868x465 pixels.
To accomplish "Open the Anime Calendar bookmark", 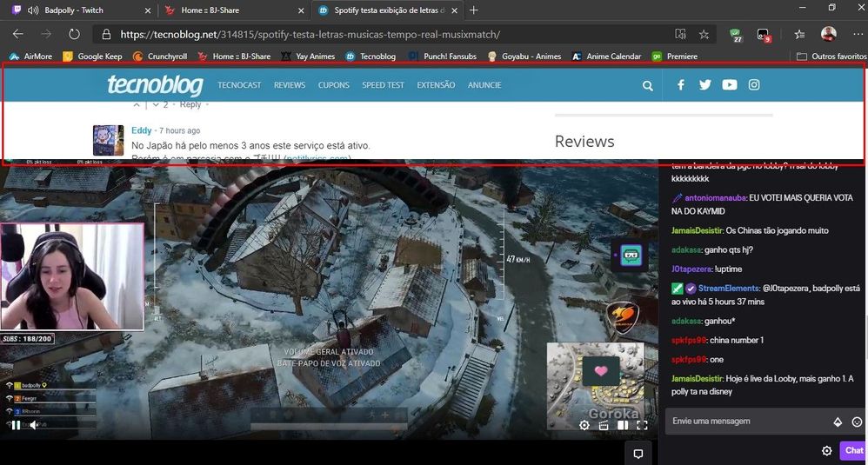I will (x=607, y=56).
